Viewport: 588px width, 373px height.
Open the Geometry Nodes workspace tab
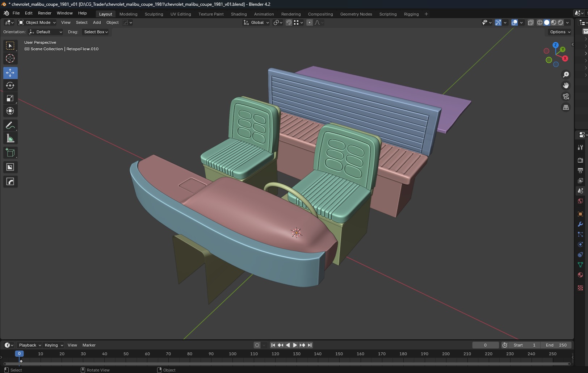(x=356, y=14)
